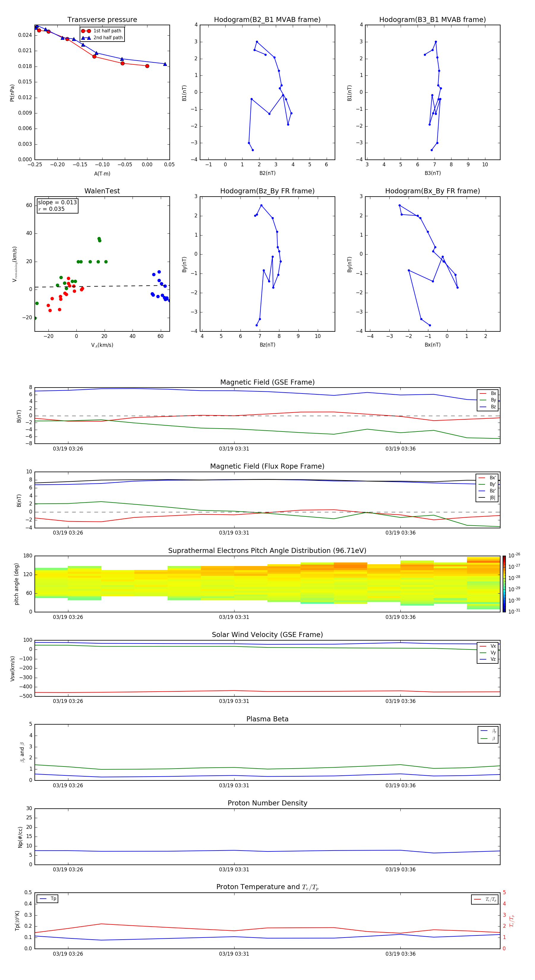Image resolution: width=535 pixels, height=980 pixels.
Task: Click the 'Transverse pressure' plot title
Action: [102, 20]
